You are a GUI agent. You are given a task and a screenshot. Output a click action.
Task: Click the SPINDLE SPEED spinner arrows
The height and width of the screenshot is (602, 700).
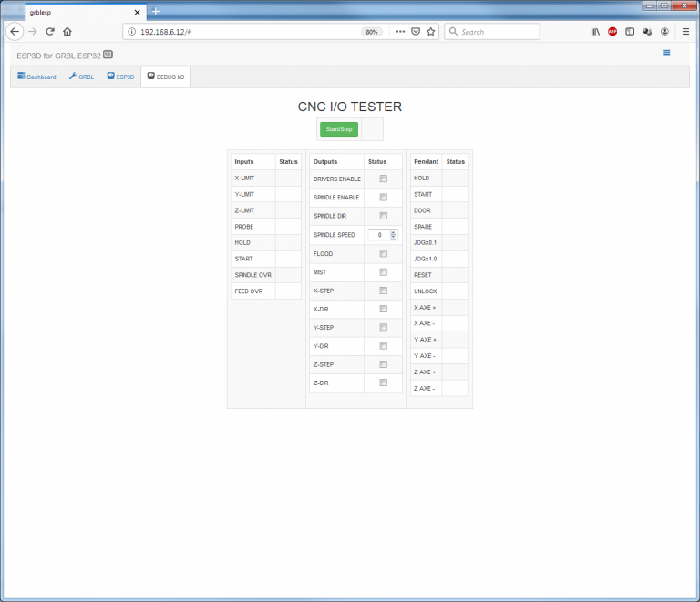point(394,235)
